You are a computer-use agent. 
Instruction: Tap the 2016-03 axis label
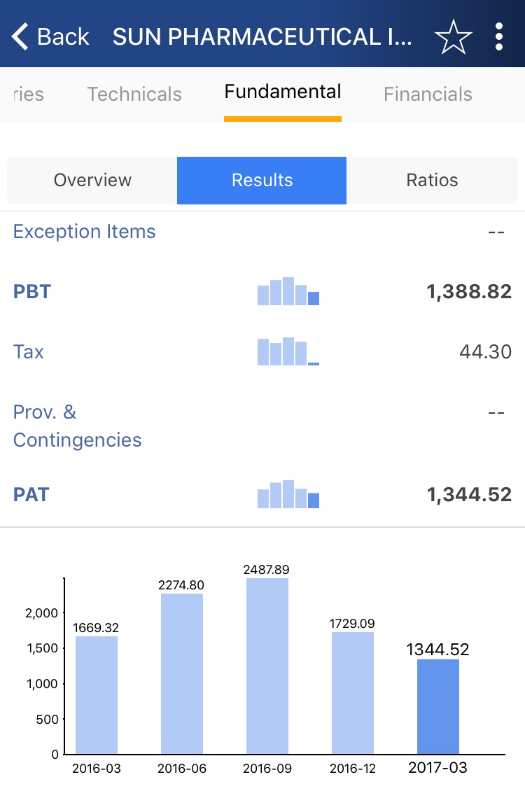tap(97, 769)
